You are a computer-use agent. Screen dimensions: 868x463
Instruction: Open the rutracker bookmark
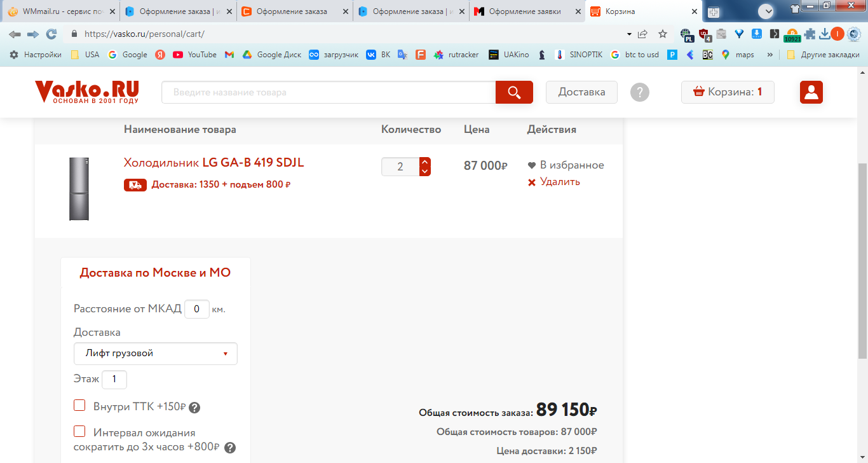[x=456, y=55]
